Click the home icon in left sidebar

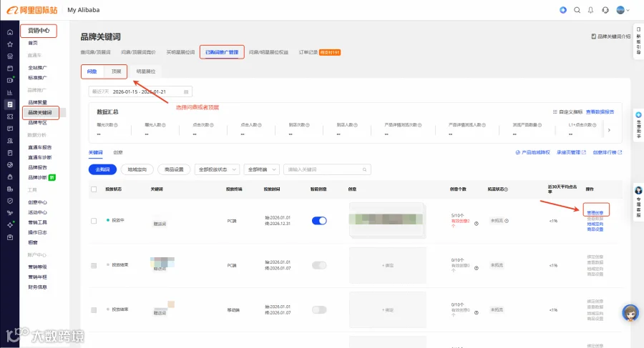(x=10, y=32)
